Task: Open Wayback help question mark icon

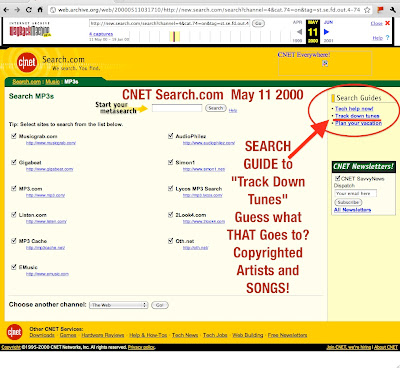Action: coord(387,38)
